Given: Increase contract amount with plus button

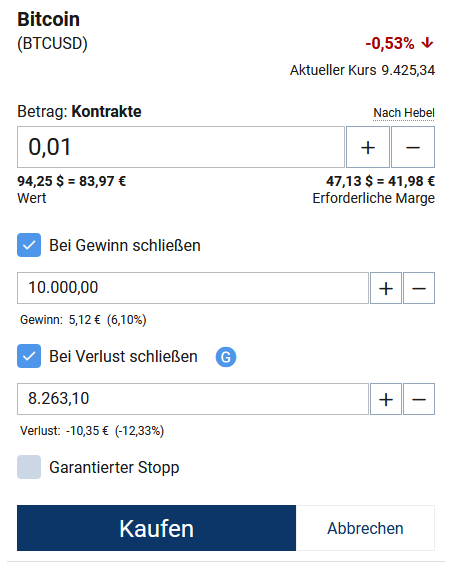Looking at the screenshot, I should (367, 147).
